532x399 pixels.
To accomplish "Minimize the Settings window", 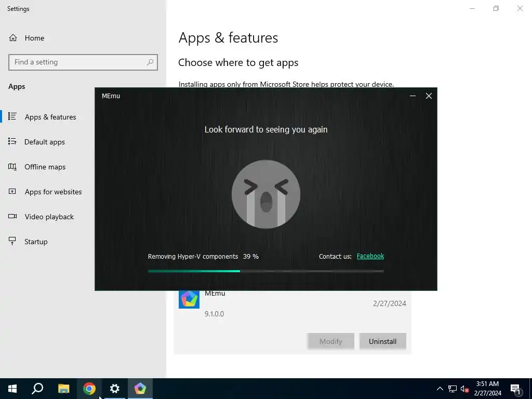I will [472, 8].
